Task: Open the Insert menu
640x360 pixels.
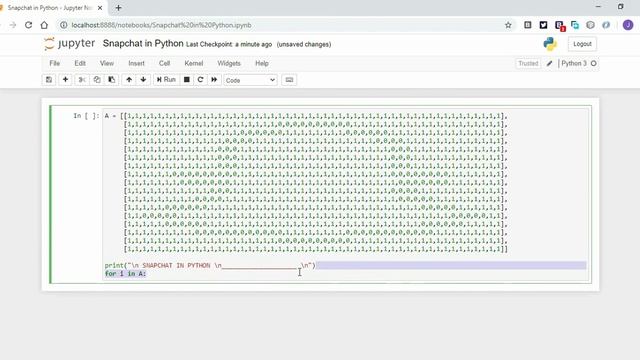Action: 136,63
